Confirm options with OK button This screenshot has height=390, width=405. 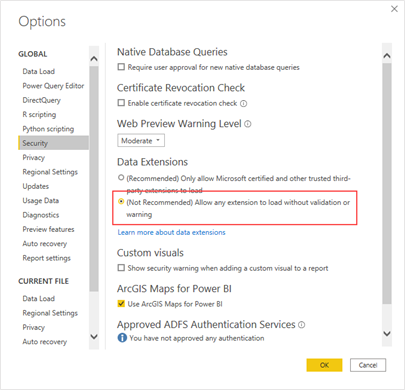[x=324, y=365]
